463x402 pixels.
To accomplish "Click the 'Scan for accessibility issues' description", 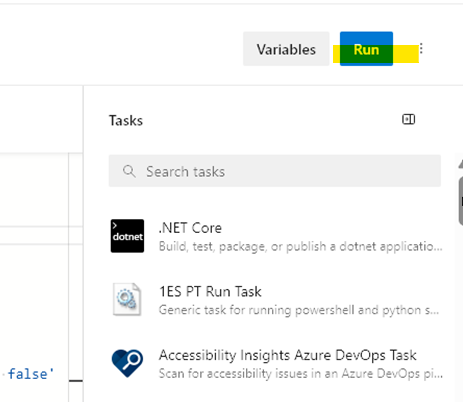I will [300, 374].
